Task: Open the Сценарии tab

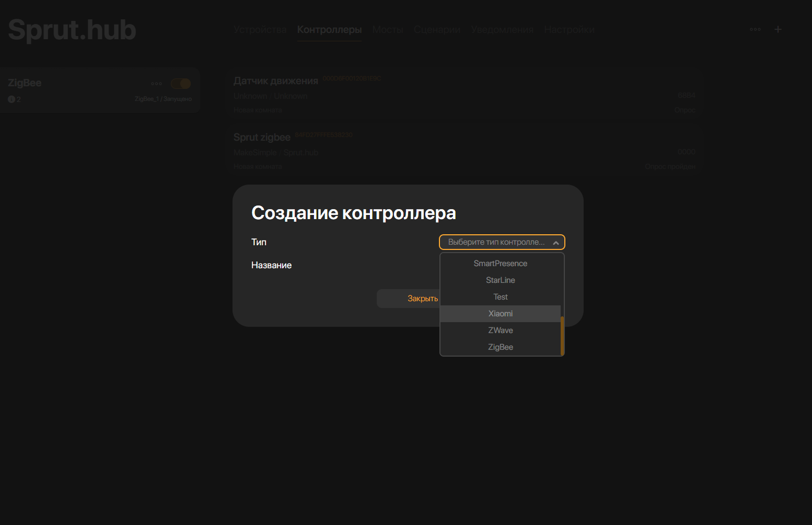Action: 437,30
